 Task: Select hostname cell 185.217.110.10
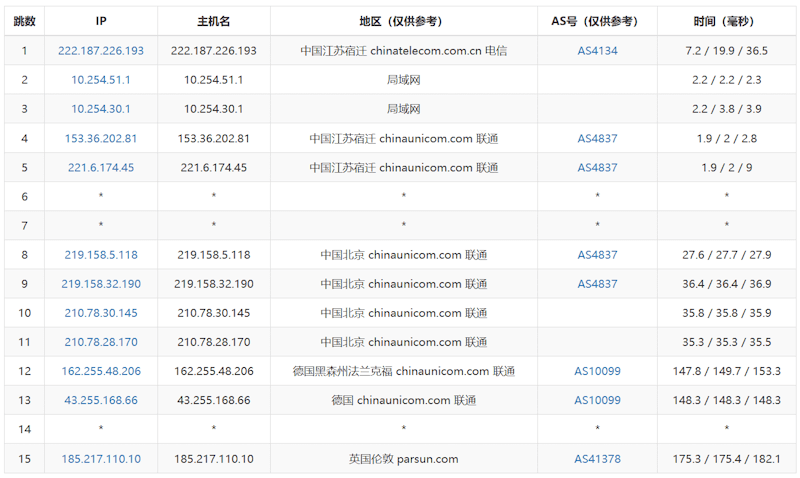point(214,459)
